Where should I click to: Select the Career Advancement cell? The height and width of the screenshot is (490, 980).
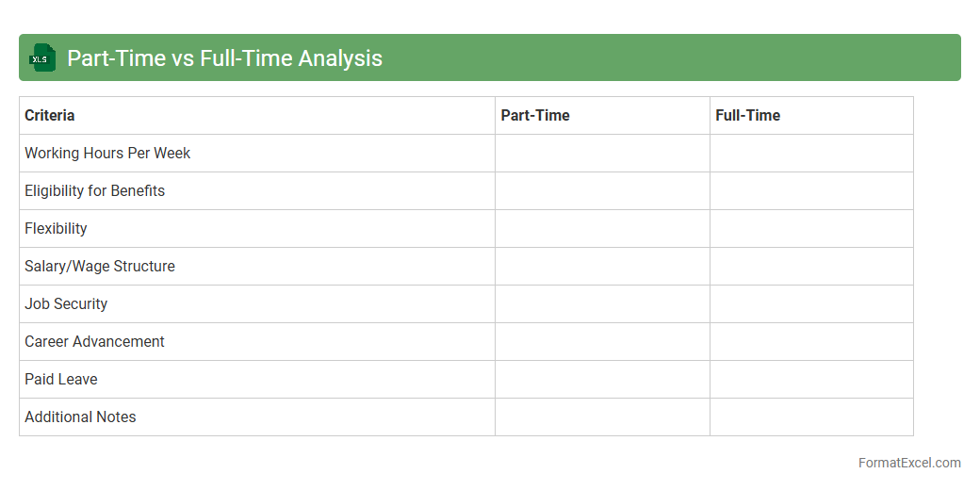(94, 342)
